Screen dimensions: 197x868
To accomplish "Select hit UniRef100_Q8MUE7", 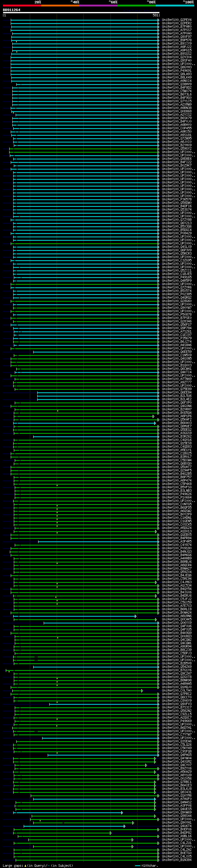I will [177, 426].
